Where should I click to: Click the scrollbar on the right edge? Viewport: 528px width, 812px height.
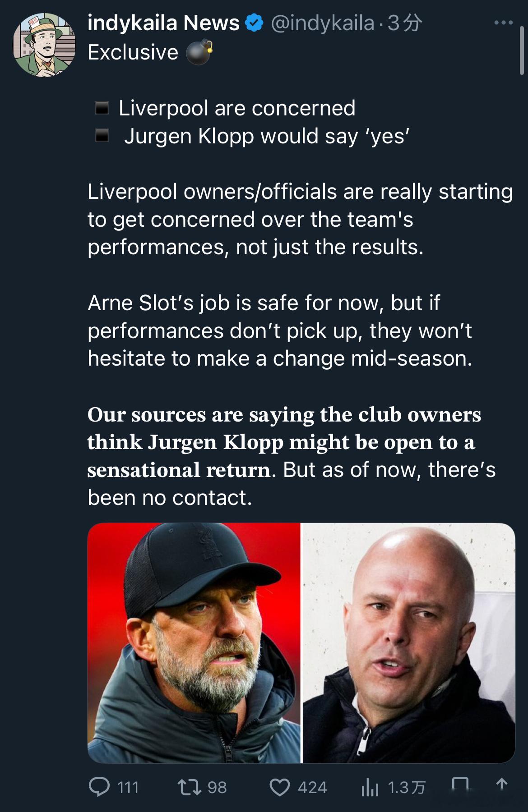(x=522, y=50)
